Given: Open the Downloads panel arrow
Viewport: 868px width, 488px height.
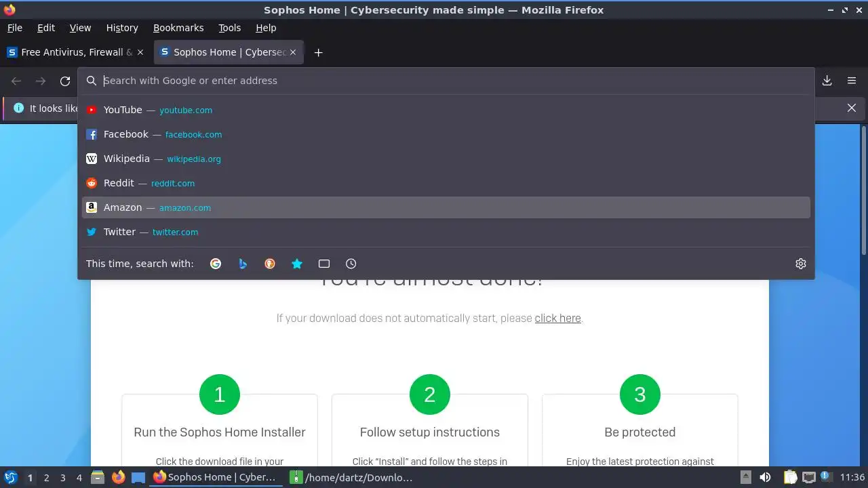Looking at the screenshot, I should click(827, 81).
